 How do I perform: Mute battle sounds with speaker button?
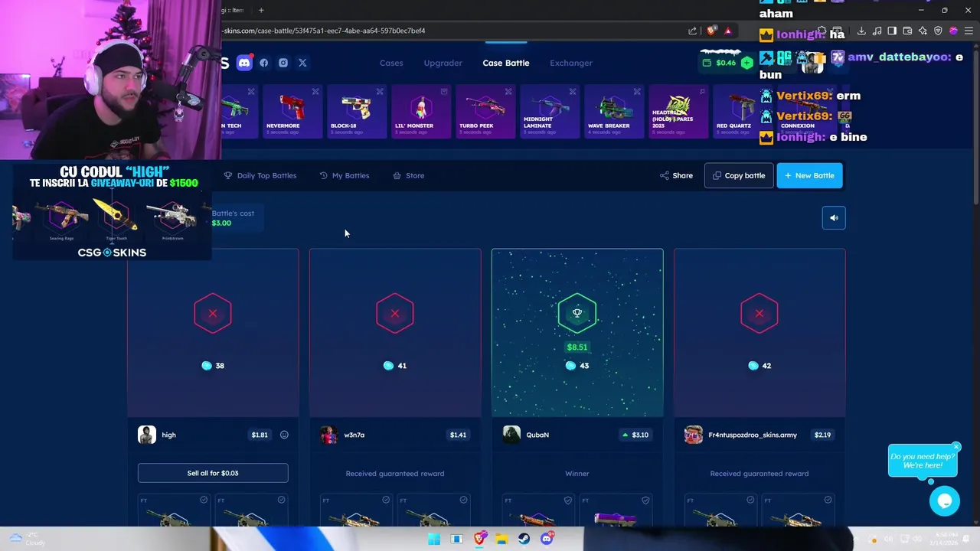tap(834, 218)
